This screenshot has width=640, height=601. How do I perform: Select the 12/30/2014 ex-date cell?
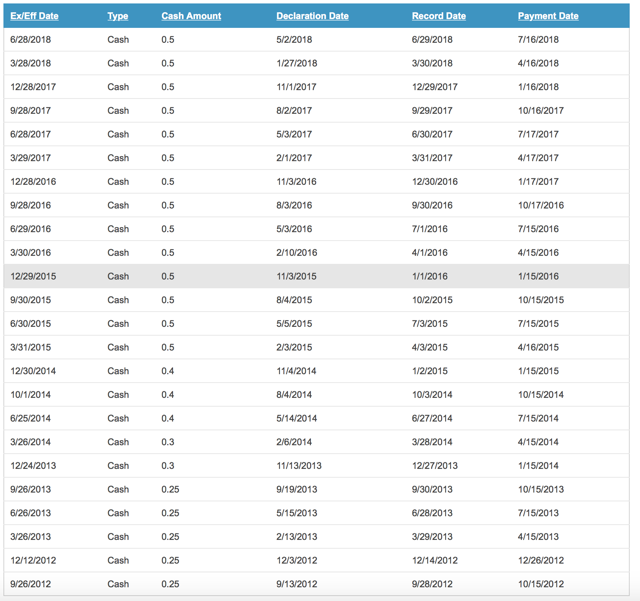33,371
